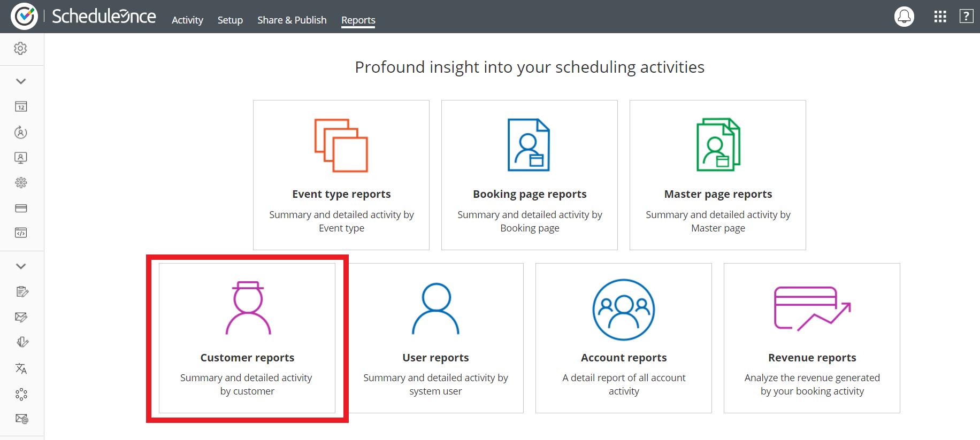Open the notifications bell icon

[904, 17]
